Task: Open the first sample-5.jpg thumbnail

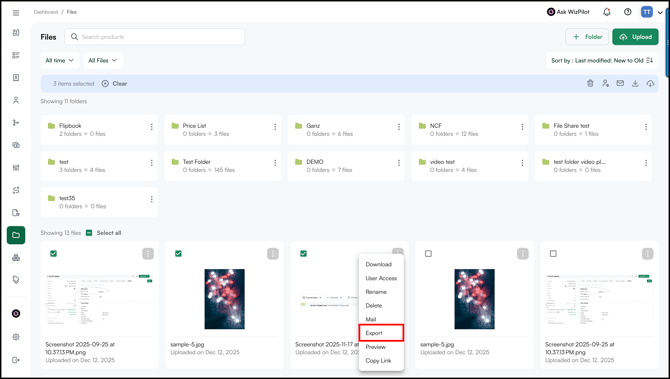Action: pos(224,299)
